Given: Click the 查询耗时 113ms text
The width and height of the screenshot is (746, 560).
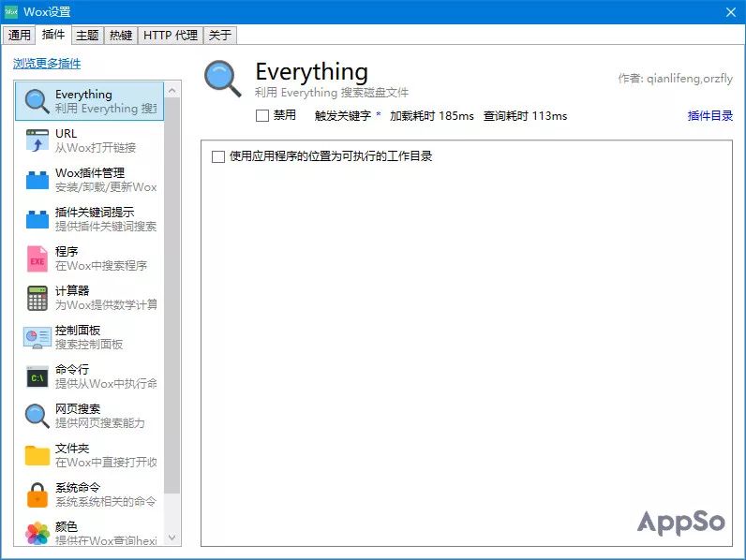Looking at the screenshot, I should click(x=525, y=115).
